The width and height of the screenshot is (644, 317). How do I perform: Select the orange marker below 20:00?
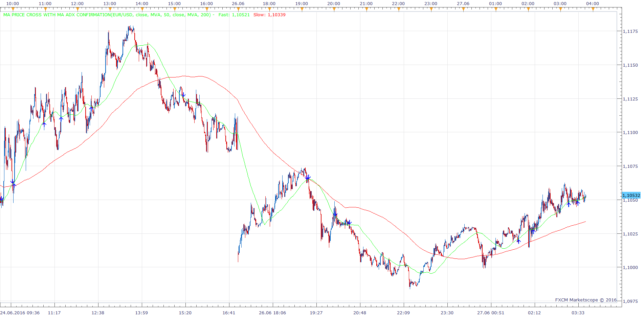click(334, 9)
